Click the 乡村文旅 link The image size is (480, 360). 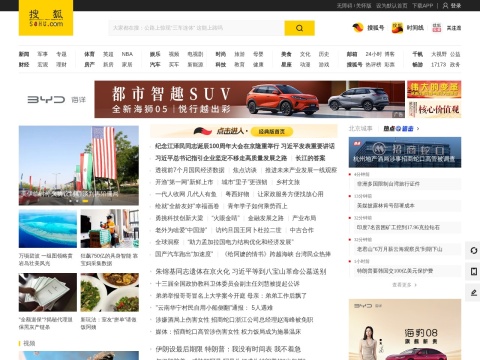(288, 182)
